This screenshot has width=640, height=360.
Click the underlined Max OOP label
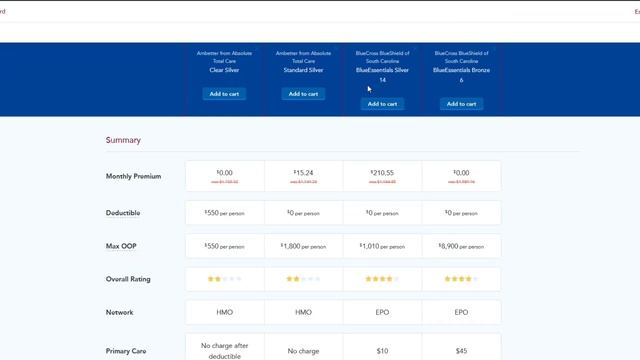click(x=121, y=246)
